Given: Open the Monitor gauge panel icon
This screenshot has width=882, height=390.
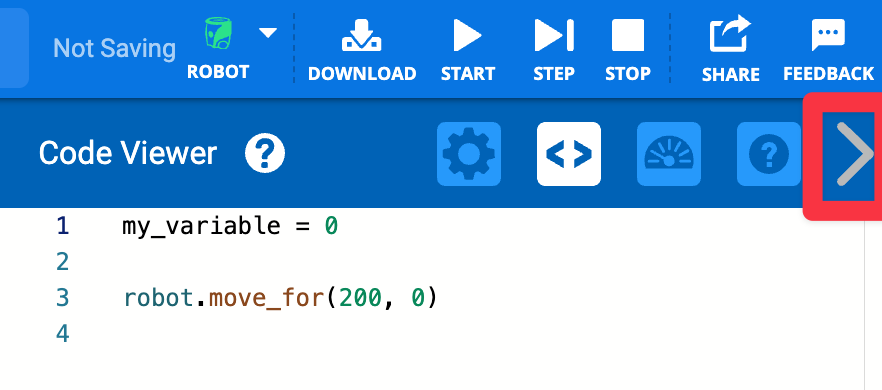Looking at the screenshot, I should pos(669,154).
